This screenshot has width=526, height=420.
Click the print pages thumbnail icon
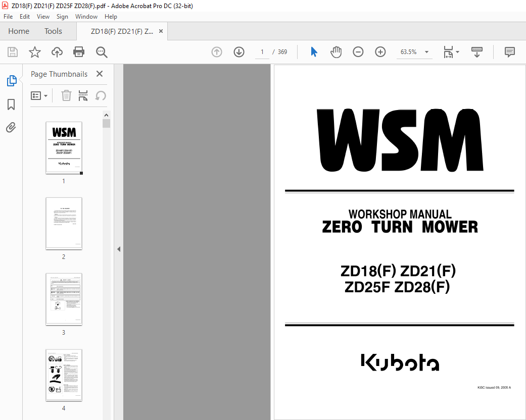pos(83,95)
